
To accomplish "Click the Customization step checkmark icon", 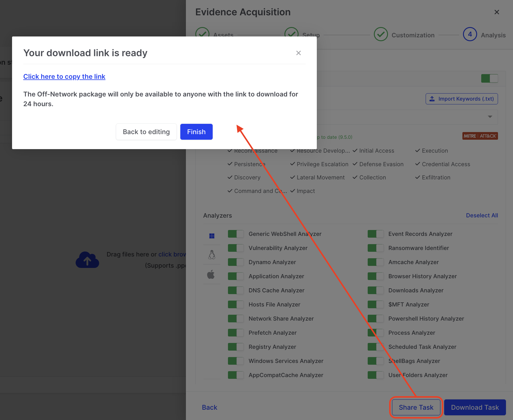I will tap(381, 34).
